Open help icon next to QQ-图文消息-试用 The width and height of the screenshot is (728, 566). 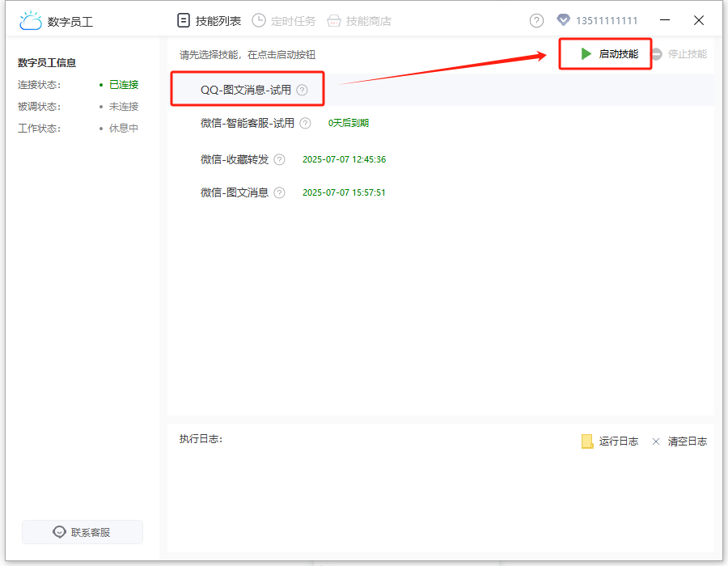pos(302,90)
